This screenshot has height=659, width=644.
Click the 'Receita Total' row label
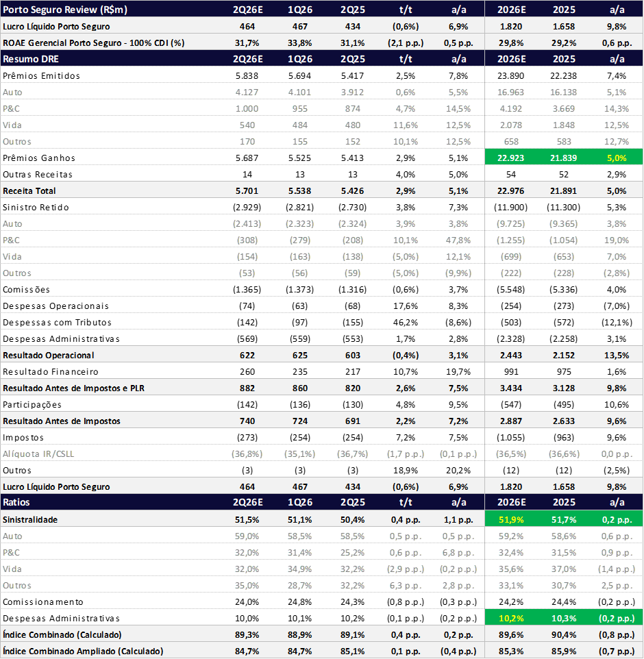29,191
